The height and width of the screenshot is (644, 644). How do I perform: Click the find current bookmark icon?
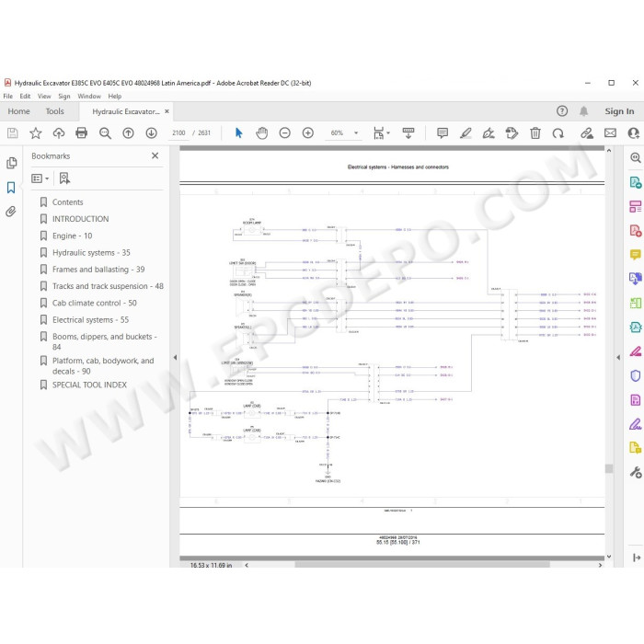coord(64,178)
